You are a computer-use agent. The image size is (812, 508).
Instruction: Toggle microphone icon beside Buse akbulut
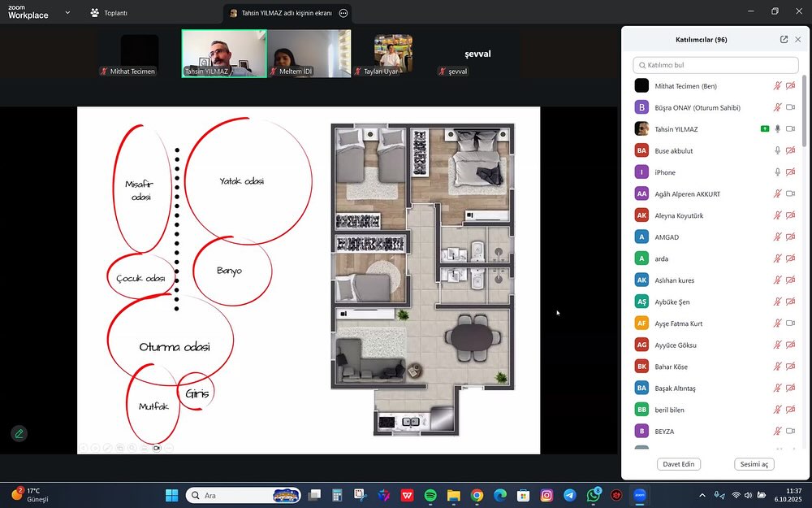tap(777, 151)
